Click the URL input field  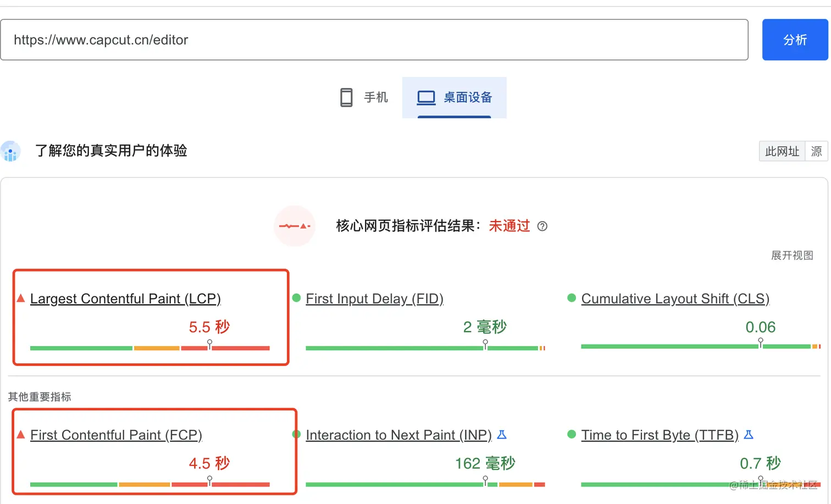374,40
